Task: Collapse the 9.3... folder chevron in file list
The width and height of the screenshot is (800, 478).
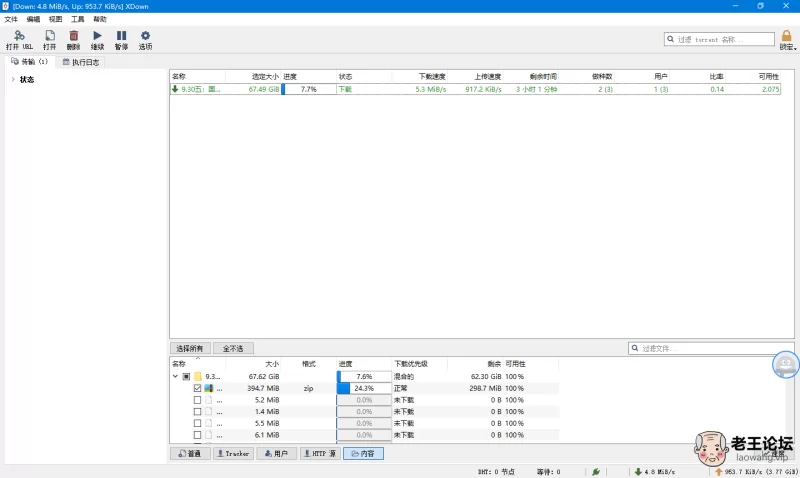Action: [x=175, y=376]
